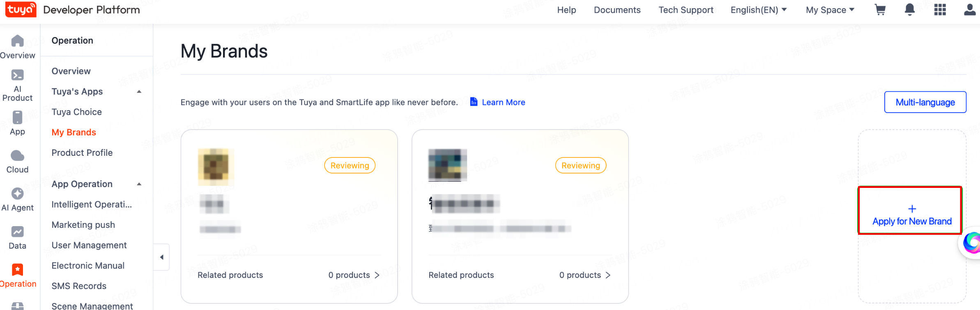
Task: Select the Cloud sidebar icon
Action: tap(17, 160)
